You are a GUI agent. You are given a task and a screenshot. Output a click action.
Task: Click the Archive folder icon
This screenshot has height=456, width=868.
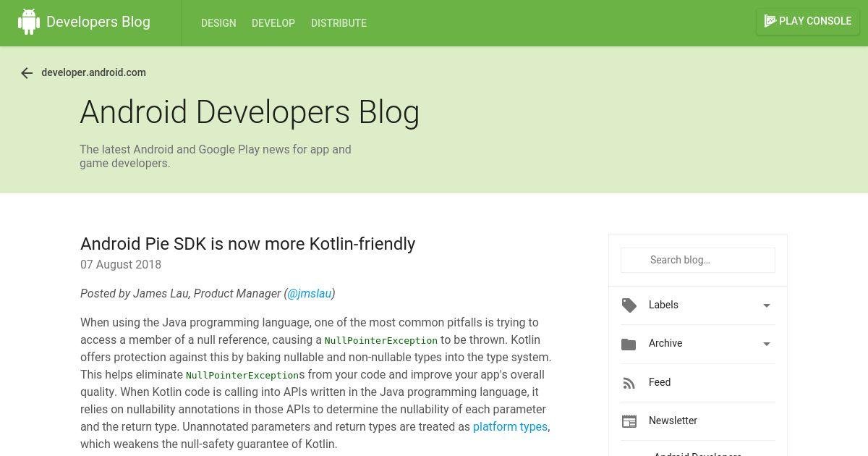point(629,344)
